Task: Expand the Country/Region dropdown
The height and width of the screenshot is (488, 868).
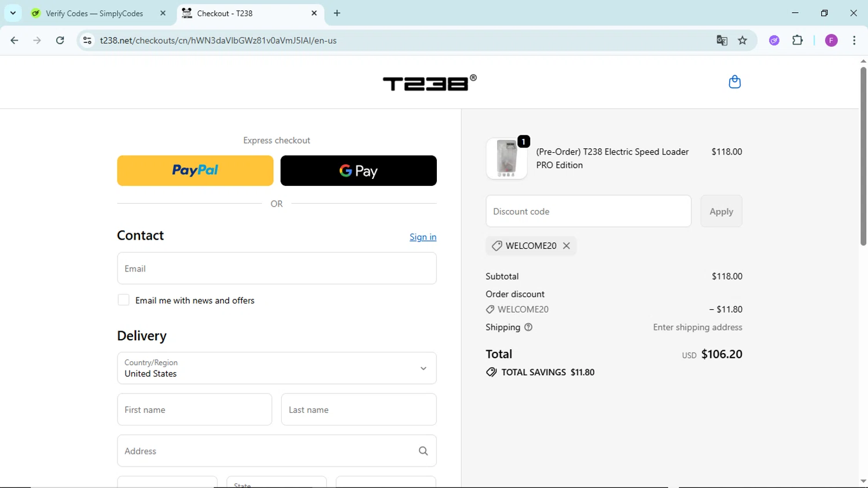Action: 277,368
